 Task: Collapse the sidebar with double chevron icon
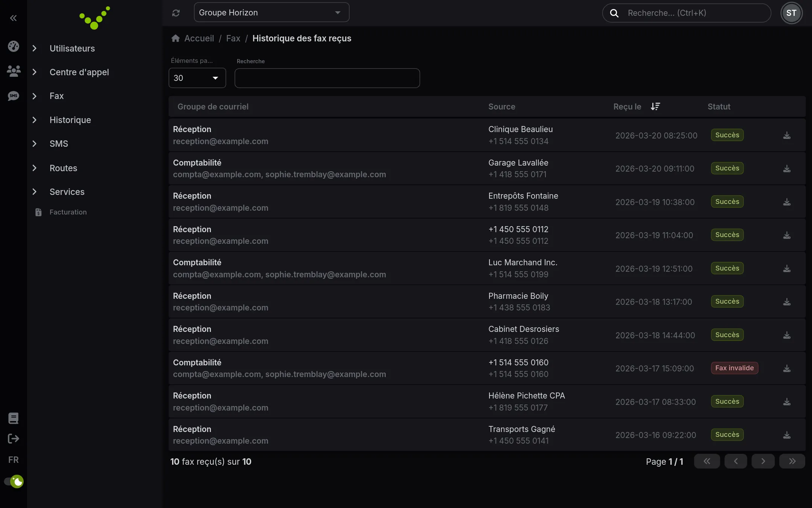pos(13,18)
